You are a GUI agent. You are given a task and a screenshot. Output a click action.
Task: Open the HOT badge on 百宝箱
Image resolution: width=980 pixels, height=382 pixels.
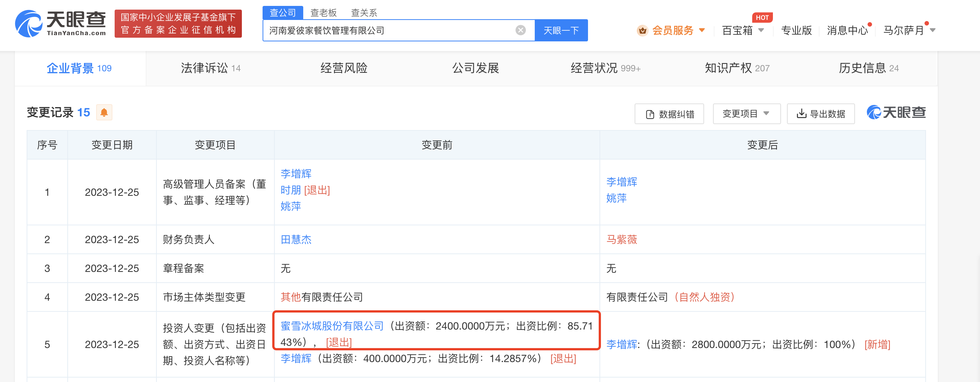click(762, 17)
